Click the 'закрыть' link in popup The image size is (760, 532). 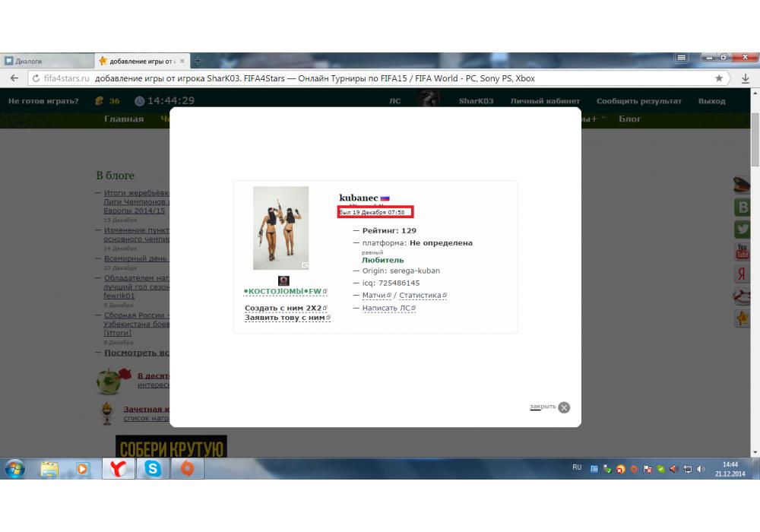(543, 407)
